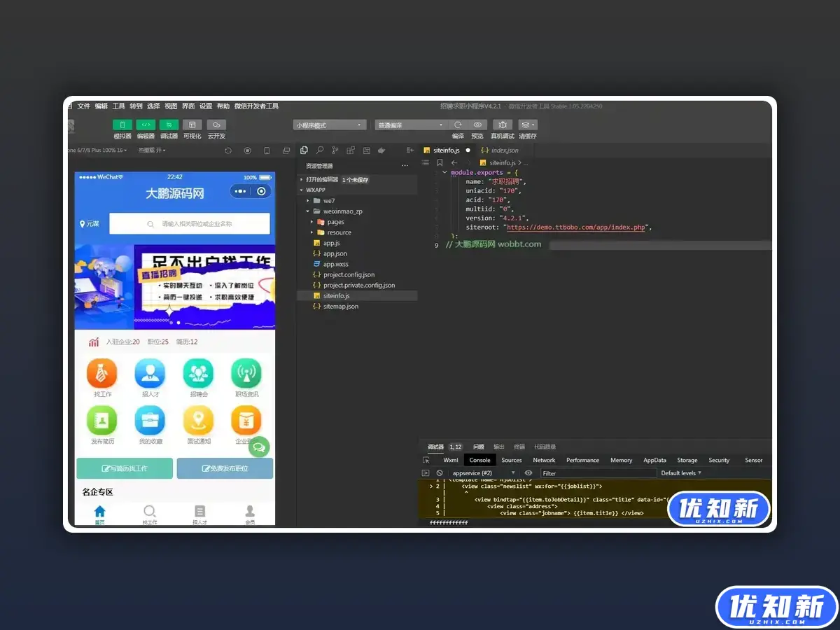This screenshot has height=630, width=840.
Task: Toggle the 模拟器 simulator panel button
Action: (122, 125)
